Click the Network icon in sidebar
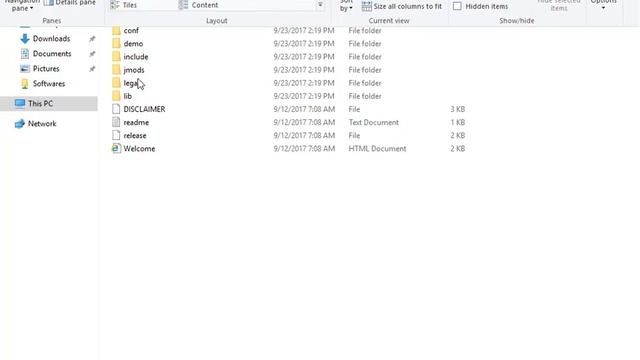 point(20,123)
